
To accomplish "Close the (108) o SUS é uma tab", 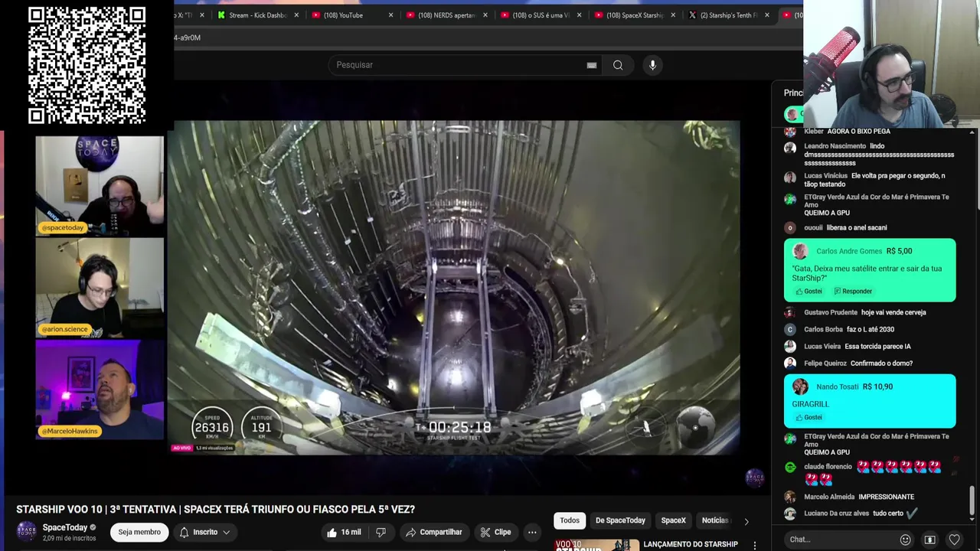I will coord(579,15).
